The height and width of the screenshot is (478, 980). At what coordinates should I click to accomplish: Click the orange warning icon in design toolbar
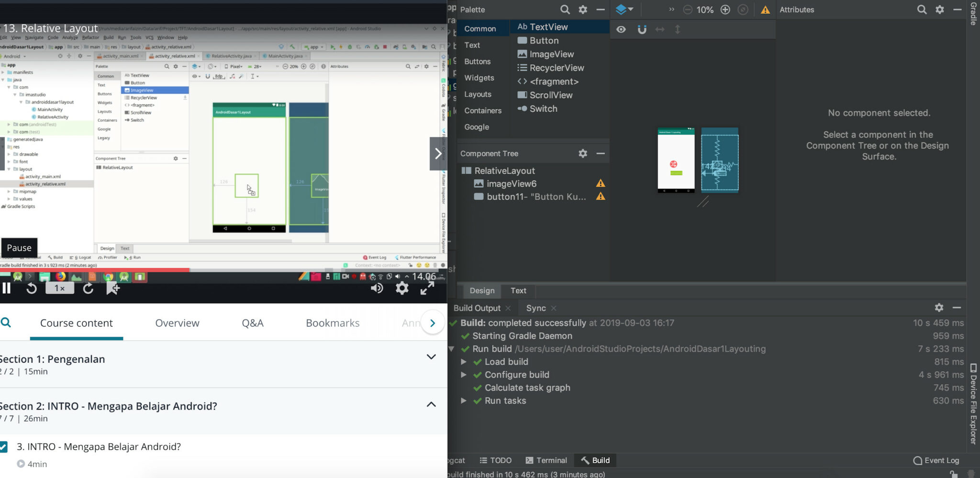coord(766,10)
